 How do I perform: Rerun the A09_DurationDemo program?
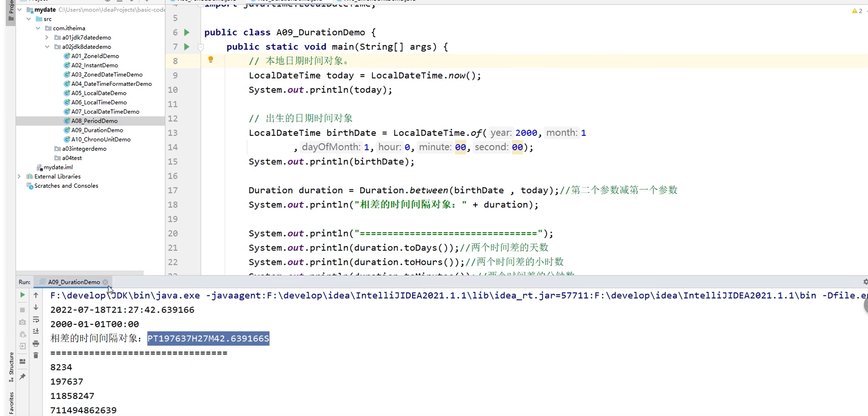(x=22, y=295)
